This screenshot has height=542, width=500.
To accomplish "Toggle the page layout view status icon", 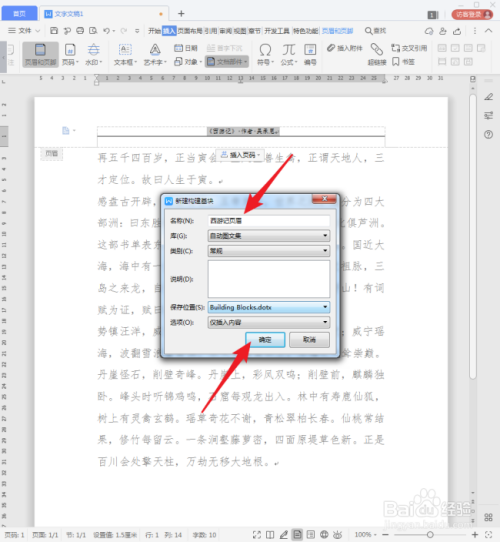I will tap(297, 535).
